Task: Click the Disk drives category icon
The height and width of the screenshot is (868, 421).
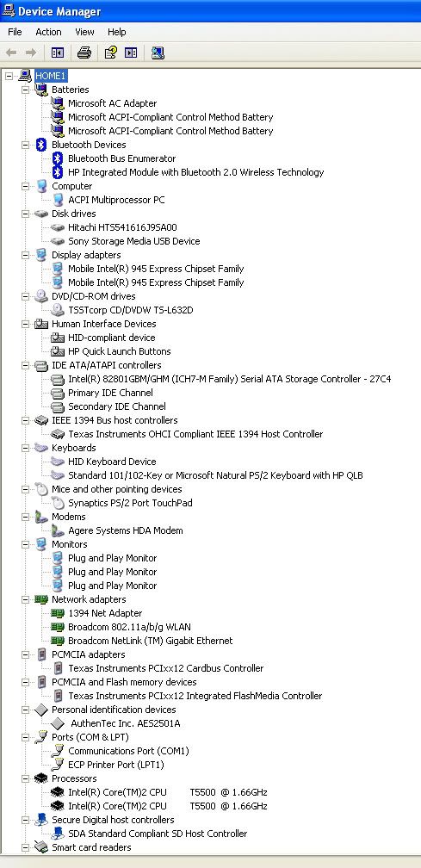Action: point(41,214)
